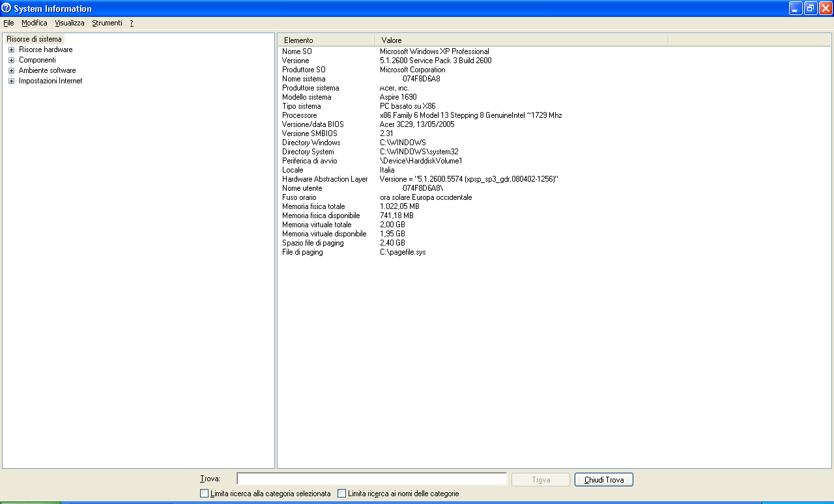The width and height of the screenshot is (834, 504).
Task: Select Risorse di sistema root item
Action: [34, 39]
